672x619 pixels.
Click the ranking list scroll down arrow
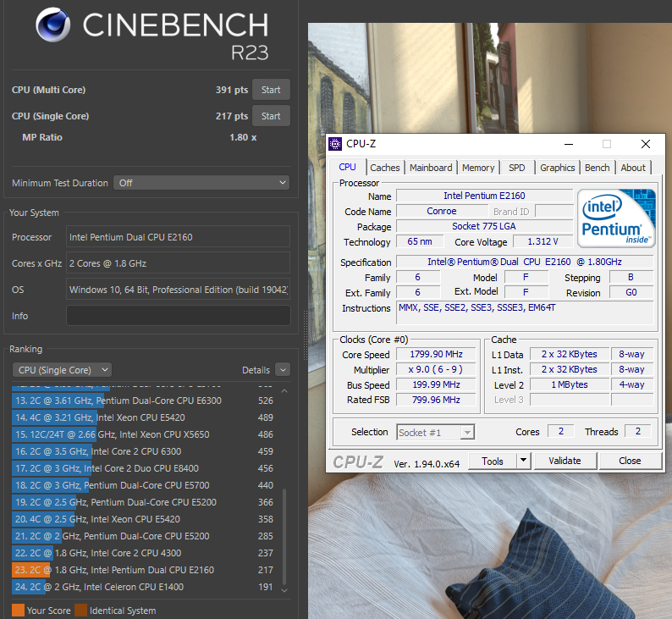point(284,590)
